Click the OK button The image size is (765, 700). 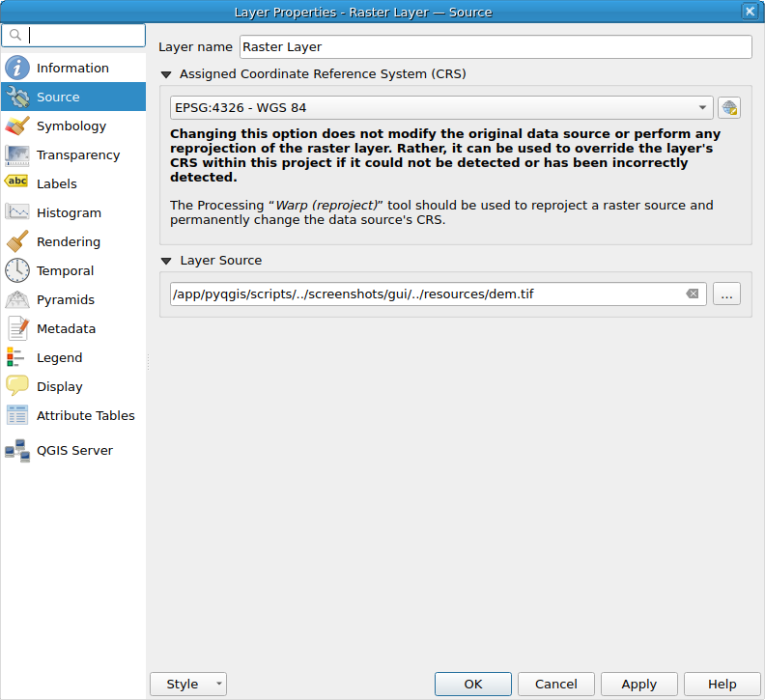point(472,684)
